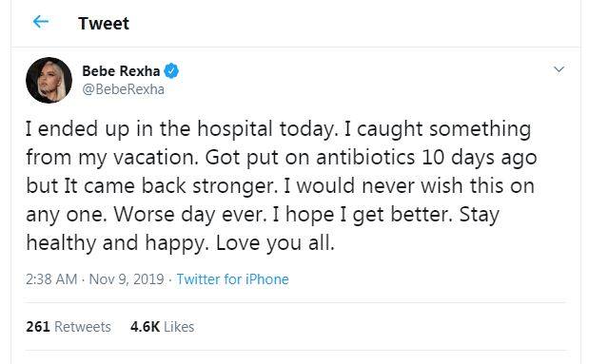The width and height of the screenshot is (589, 364).
Task: Open the Bebe Rexha display name
Action: point(121,70)
